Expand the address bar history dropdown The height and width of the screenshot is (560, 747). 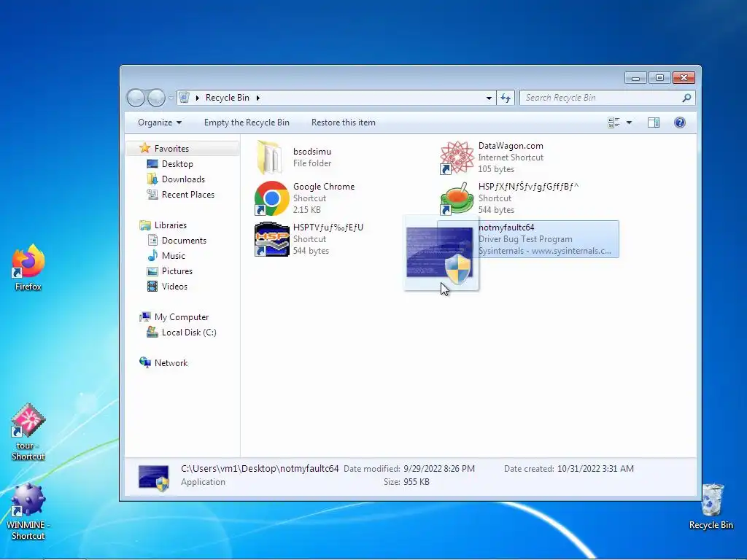click(x=489, y=98)
